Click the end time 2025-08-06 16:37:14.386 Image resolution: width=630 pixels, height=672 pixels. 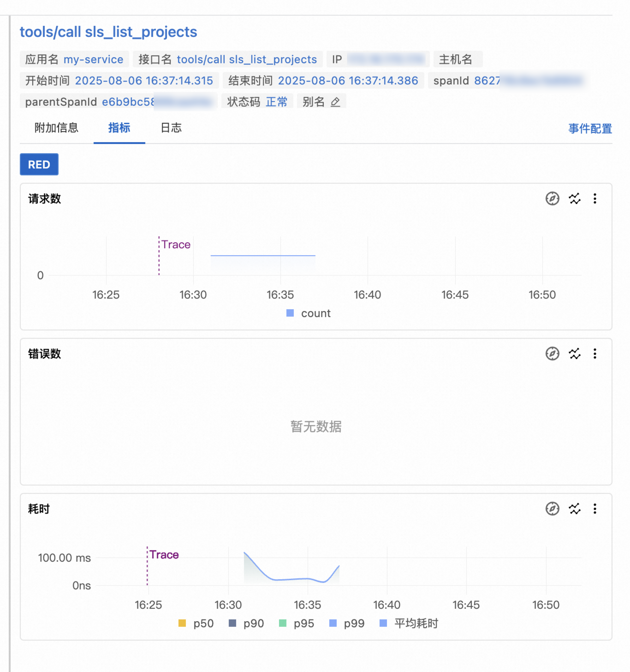348,81
